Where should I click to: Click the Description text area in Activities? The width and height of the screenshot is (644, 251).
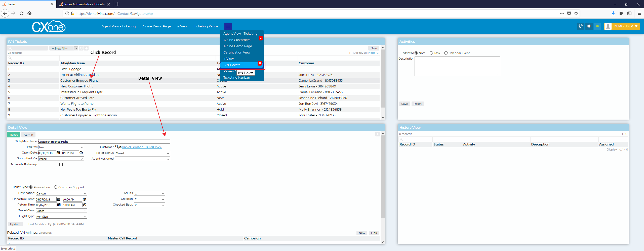[457, 66]
